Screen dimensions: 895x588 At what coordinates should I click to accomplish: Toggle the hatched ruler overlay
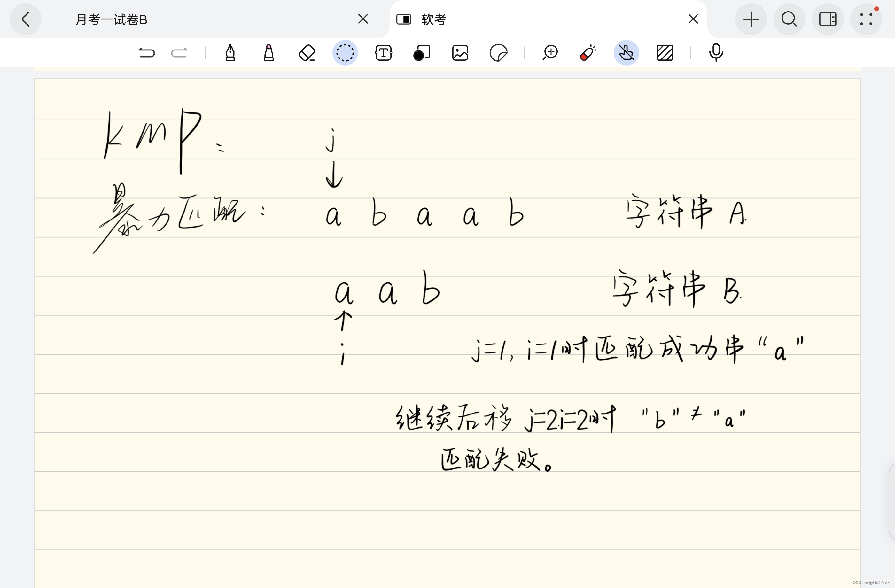[665, 53]
